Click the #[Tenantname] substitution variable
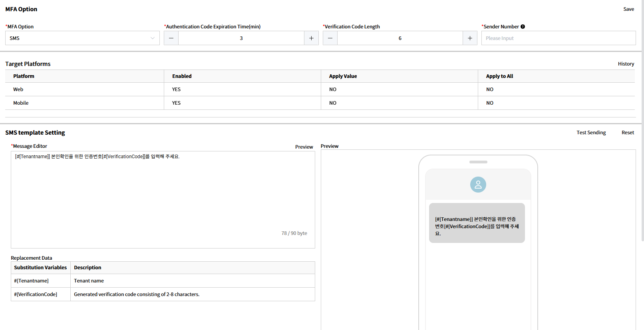The height and width of the screenshot is (330, 644). [x=32, y=281]
